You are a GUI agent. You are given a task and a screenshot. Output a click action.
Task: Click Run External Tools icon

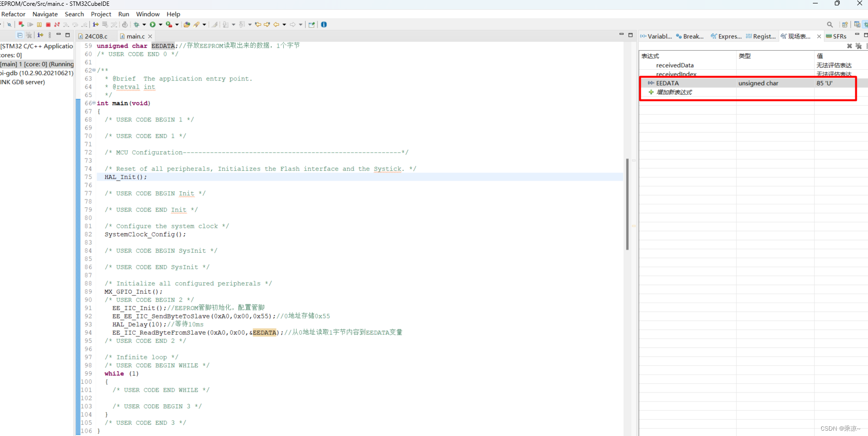(169, 24)
